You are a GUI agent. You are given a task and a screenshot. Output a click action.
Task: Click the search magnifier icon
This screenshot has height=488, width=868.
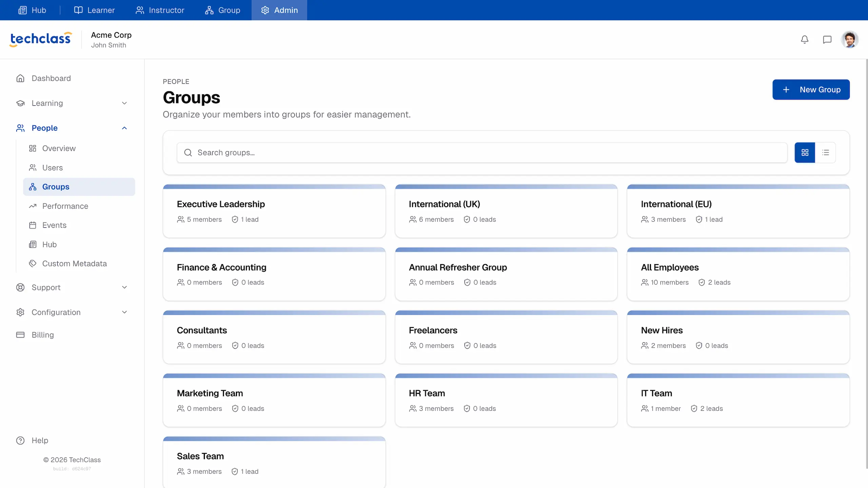(188, 152)
